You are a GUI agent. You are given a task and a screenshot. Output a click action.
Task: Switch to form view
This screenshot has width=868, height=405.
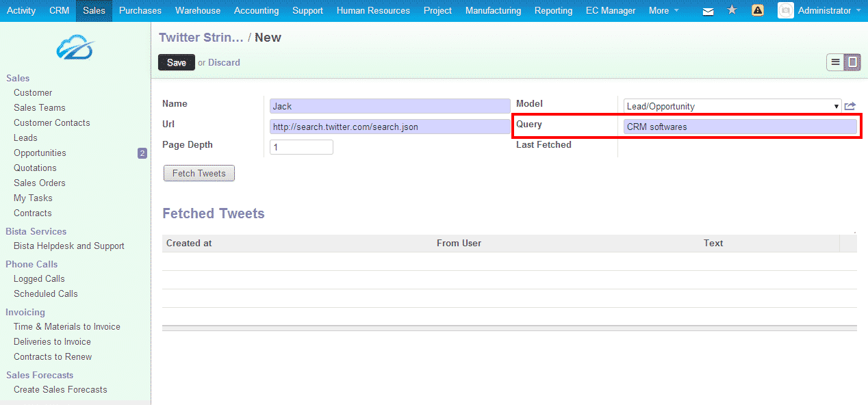852,62
